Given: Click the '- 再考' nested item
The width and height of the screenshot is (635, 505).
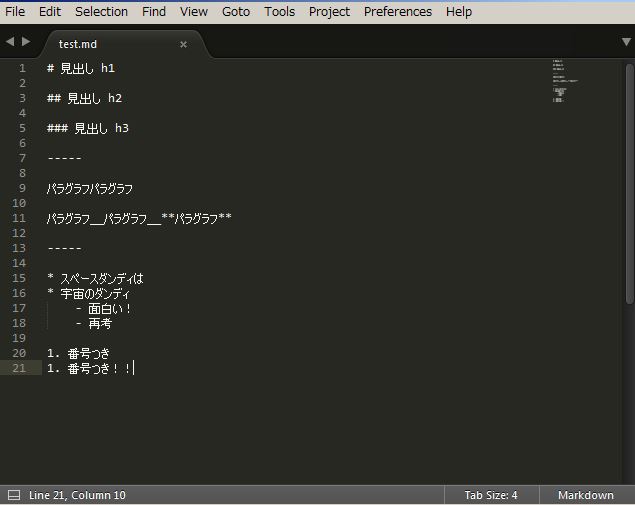Looking at the screenshot, I should [94, 323].
